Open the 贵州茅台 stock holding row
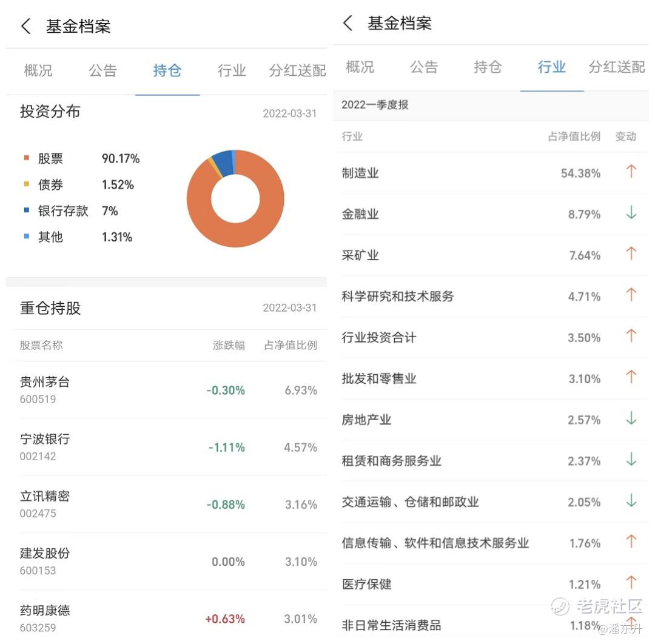Image resolution: width=655 pixels, height=644 pixels. pos(169,390)
